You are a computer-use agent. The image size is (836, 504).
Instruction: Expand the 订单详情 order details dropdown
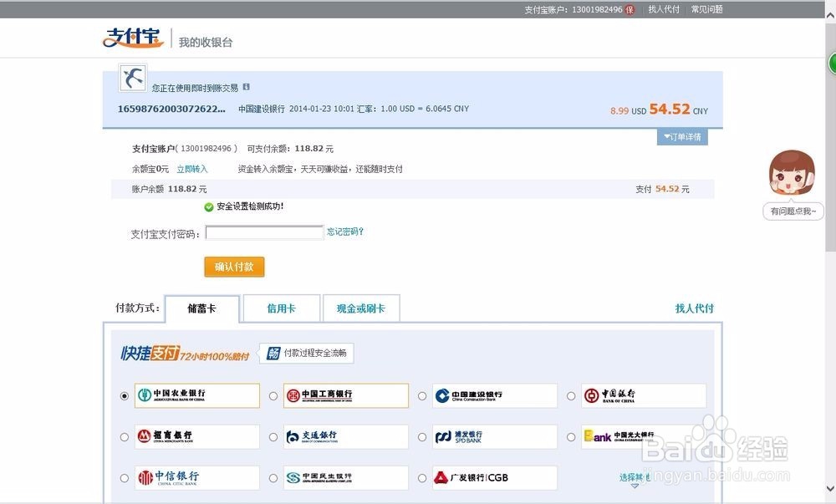click(682, 137)
